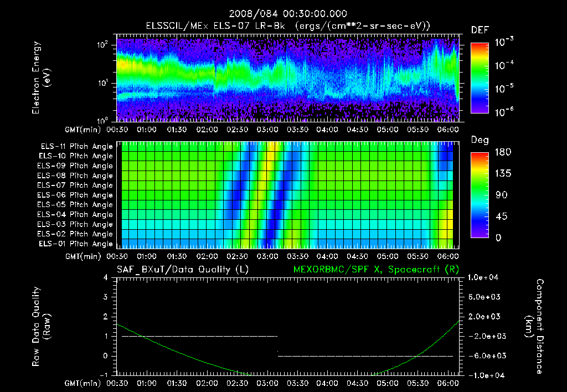Screen dimensions: 567x392
Task: Click the 04:30 tick under the pitch angle panel
Action: point(357,256)
